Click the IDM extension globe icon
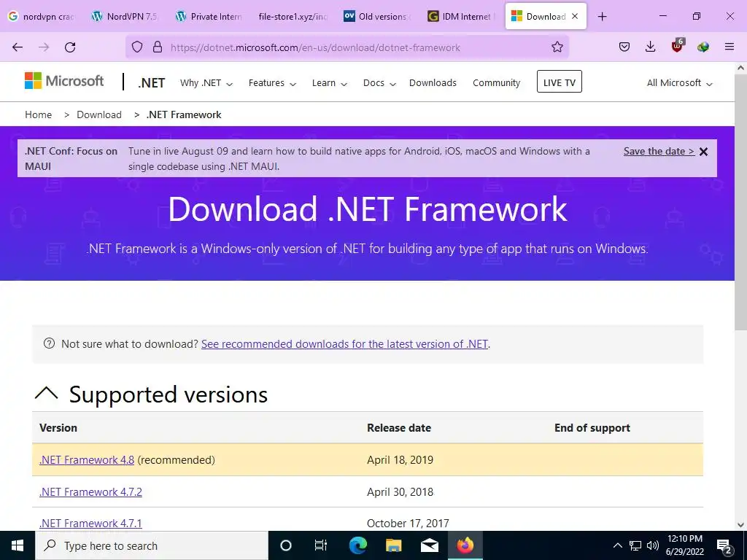Viewport: 747px width, 560px height. (x=703, y=47)
